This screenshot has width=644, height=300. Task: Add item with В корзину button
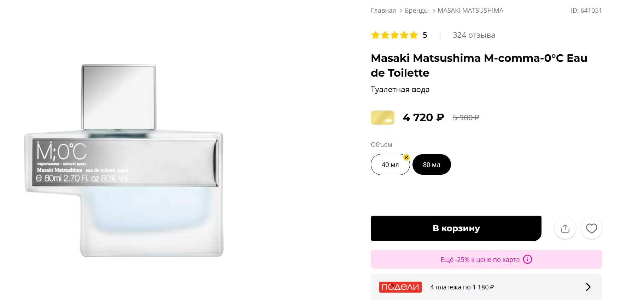(x=456, y=228)
